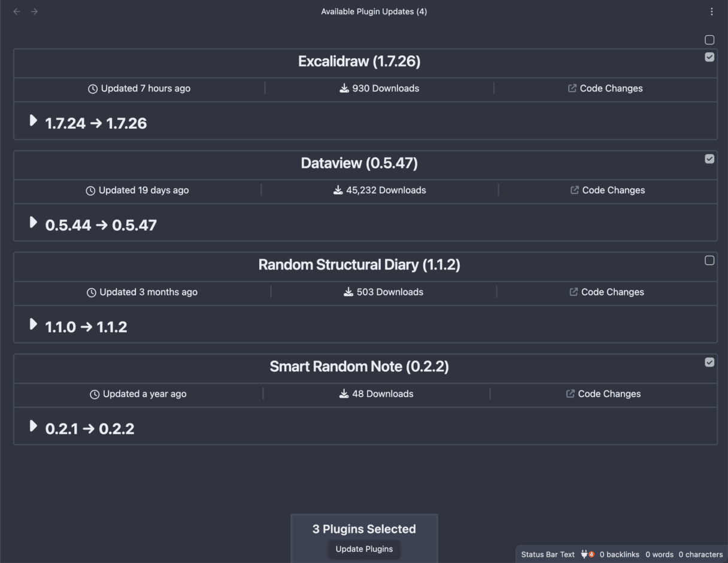Expand the Excalidraw 1.7.24 → 1.7.26 changelog

click(x=34, y=120)
